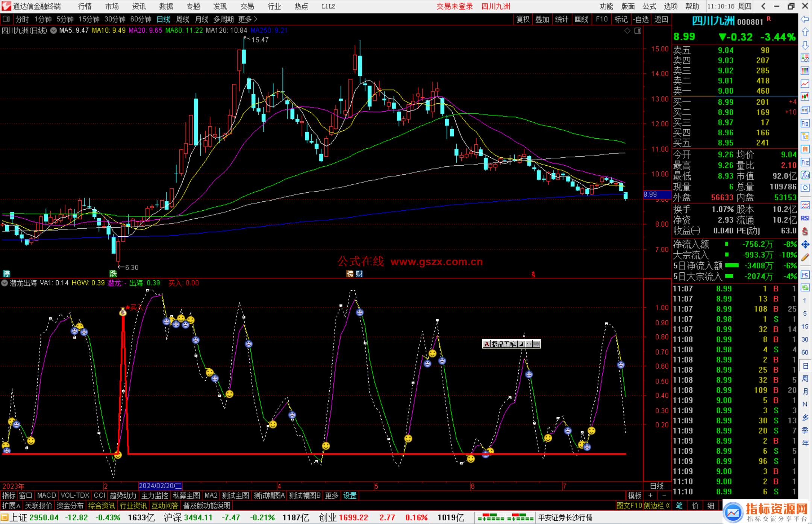Click the wavy lines indicator icon
Screen dimensions: 812x524
pyautogui.click(x=805, y=205)
